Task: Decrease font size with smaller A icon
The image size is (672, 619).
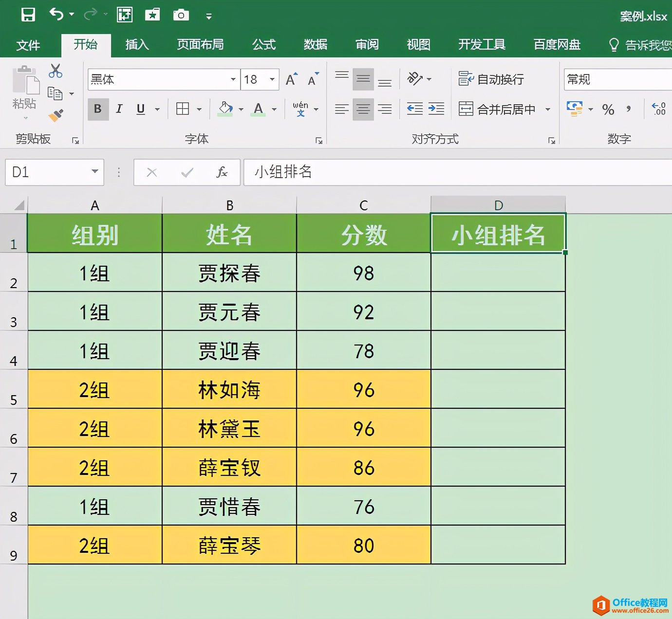Action: [x=313, y=79]
